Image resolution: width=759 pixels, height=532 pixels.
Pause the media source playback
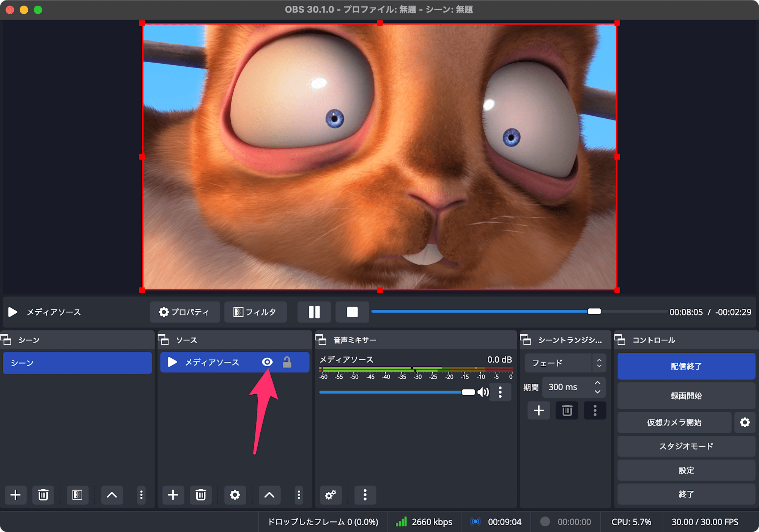314,312
